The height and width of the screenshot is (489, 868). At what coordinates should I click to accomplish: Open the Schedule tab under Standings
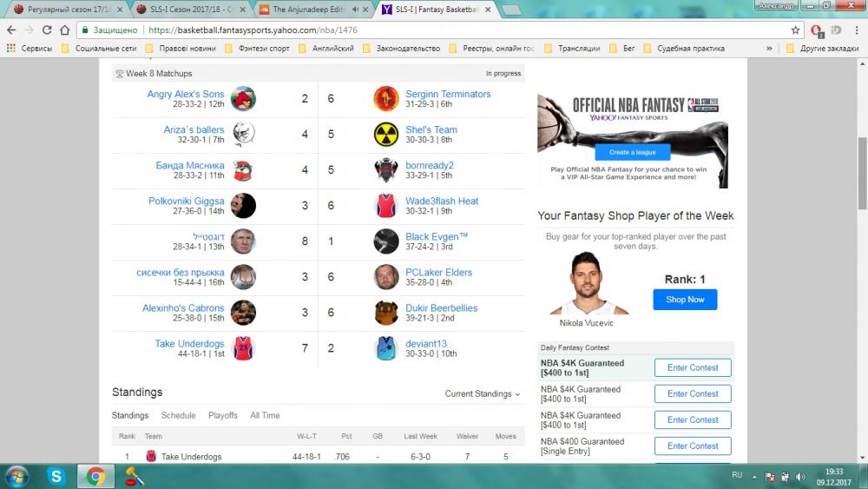click(x=178, y=415)
